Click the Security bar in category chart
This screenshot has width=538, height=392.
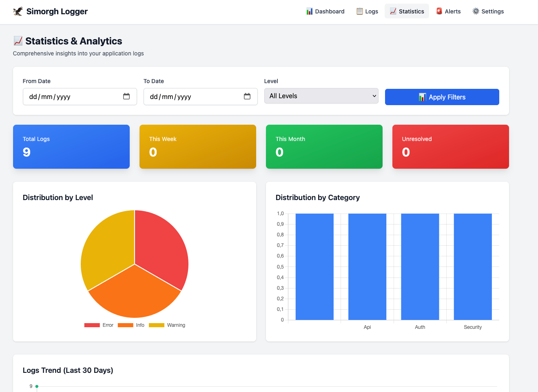click(473, 267)
